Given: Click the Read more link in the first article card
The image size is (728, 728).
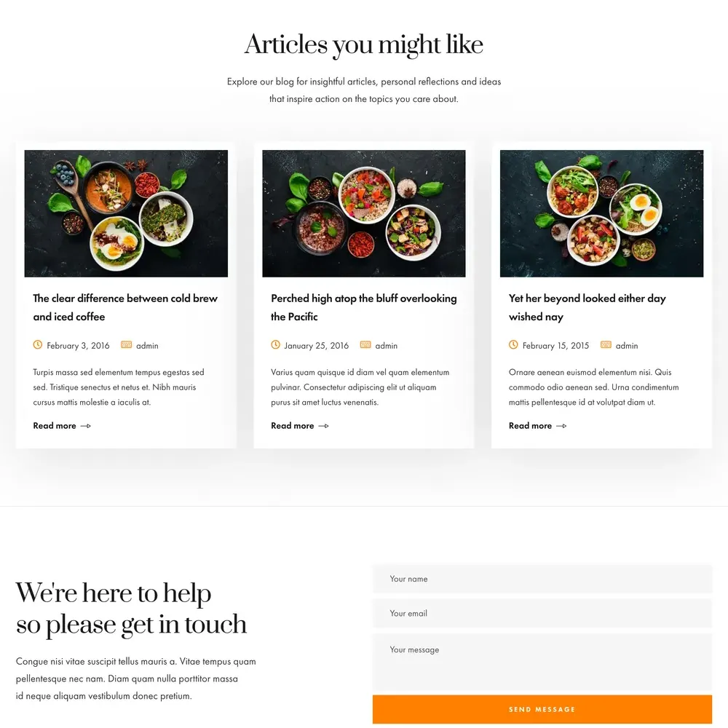Looking at the screenshot, I should tap(55, 426).
